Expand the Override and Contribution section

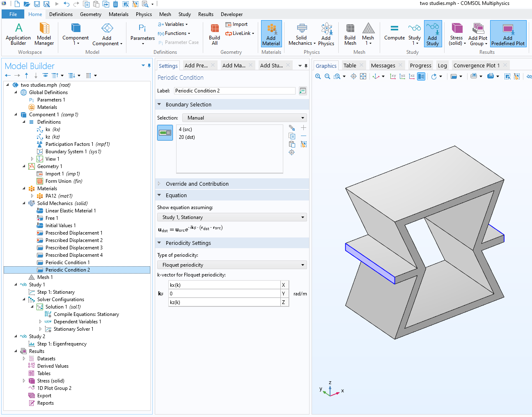(x=197, y=184)
